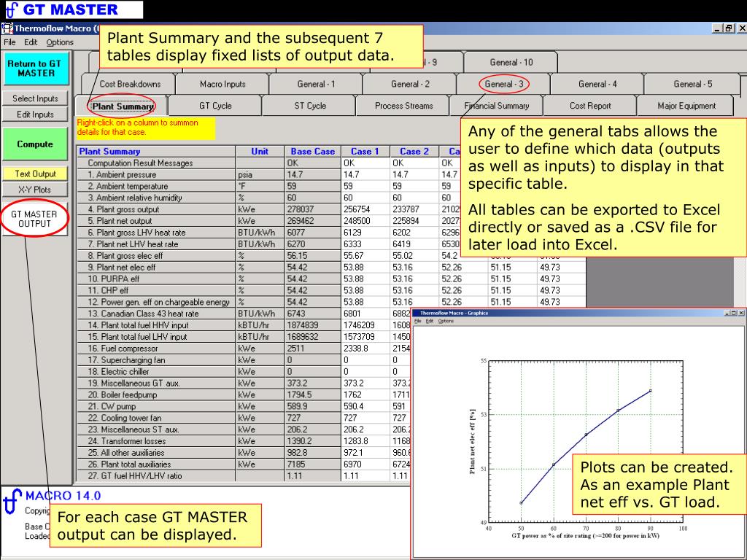Viewport: 747px width, 560px height.
Task: Select row '13. Canadian Class 43 heat rate'
Action: pyautogui.click(x=156, y=314)
